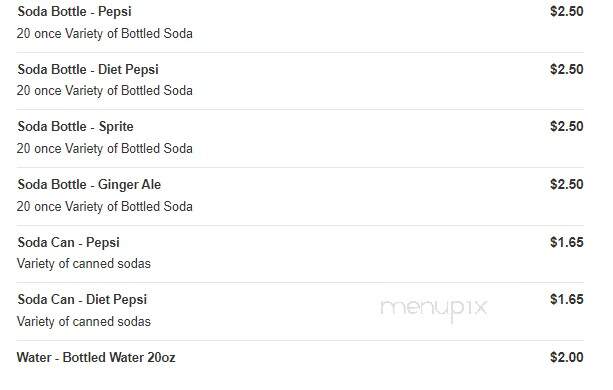The height and width of the screenshot is (390, 613).
Task: Select the Soda Bottle - Sprite title
Action: pyautogui.click(x=75, y=127)
